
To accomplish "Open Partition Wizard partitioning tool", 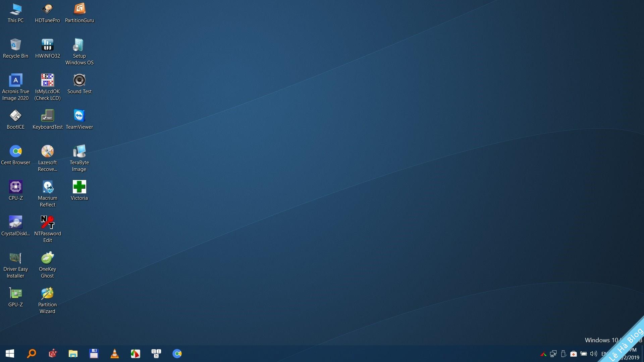I will point(47,293).
